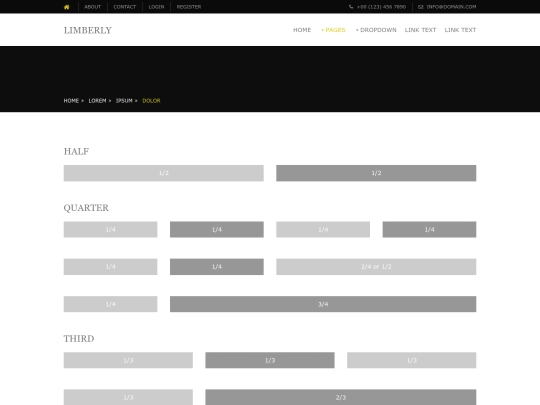540x405 pixels.
Task: Select HOME in the main navigation
Action: pyautogui.click(x=302, y=30)
